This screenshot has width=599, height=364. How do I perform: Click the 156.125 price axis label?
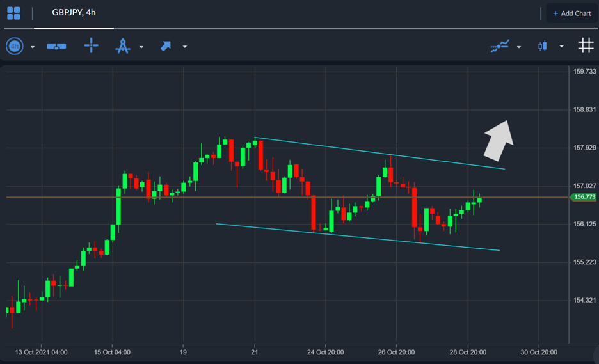584,224
